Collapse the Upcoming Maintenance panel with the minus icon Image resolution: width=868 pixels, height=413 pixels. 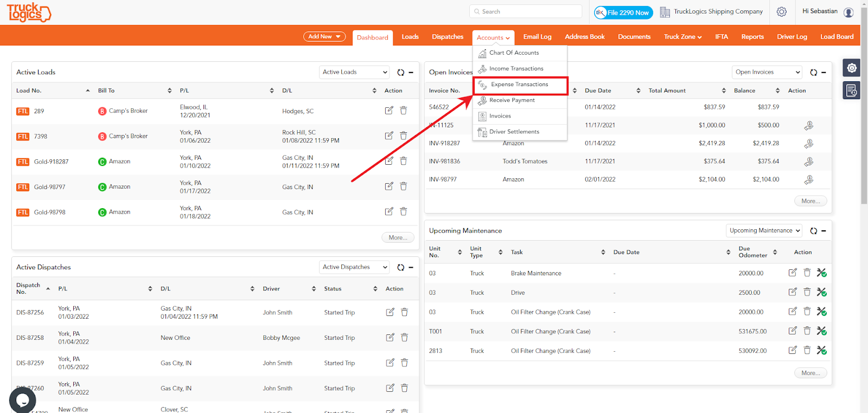pos(824,231)
